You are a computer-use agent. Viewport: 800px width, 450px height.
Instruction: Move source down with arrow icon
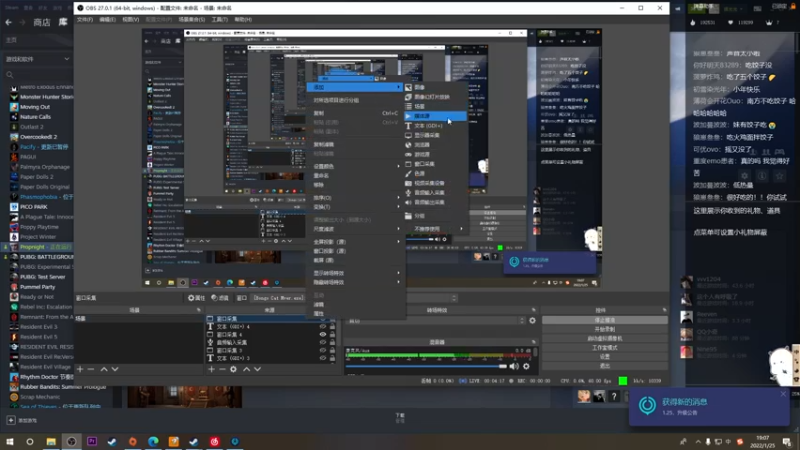tap(257, 369)
